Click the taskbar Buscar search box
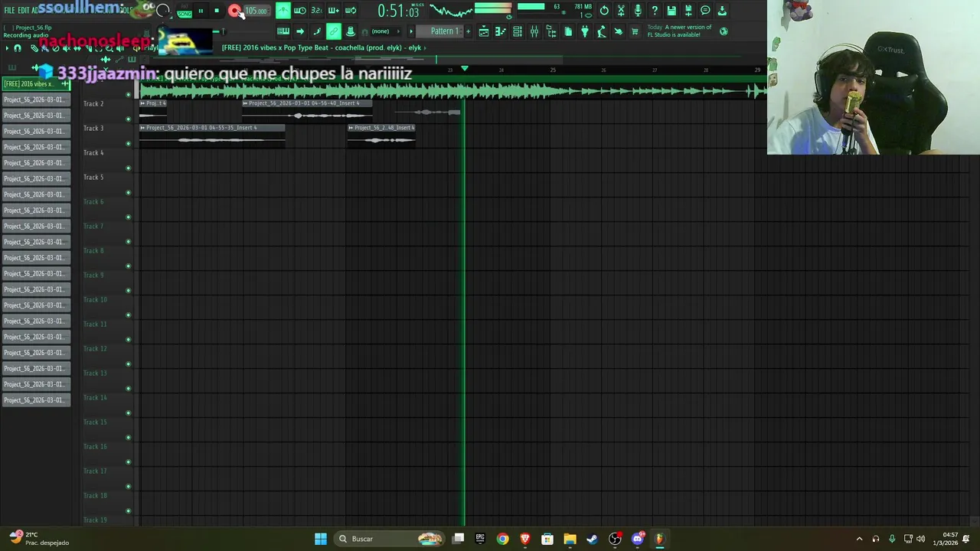The width and height of the screenshot is (980, 551). pos(390,539)
